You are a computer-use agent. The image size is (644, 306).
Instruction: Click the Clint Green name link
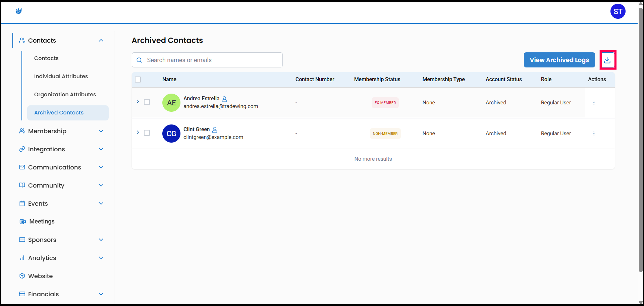coord(197,130)
